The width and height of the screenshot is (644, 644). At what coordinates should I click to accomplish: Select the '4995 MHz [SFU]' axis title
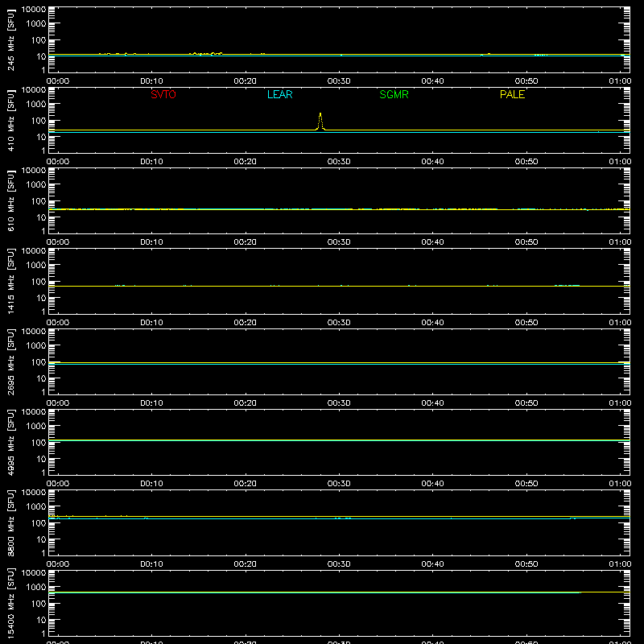[x=10, y=442]
